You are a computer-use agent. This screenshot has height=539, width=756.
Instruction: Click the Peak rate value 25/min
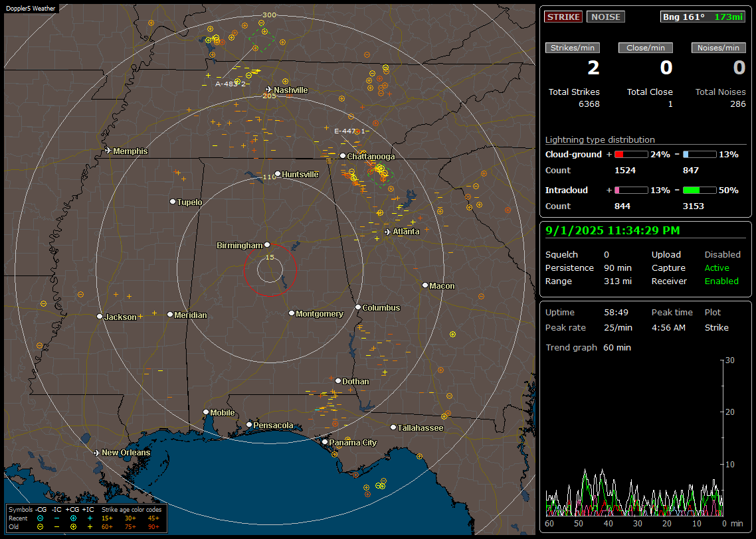[619, 327]
